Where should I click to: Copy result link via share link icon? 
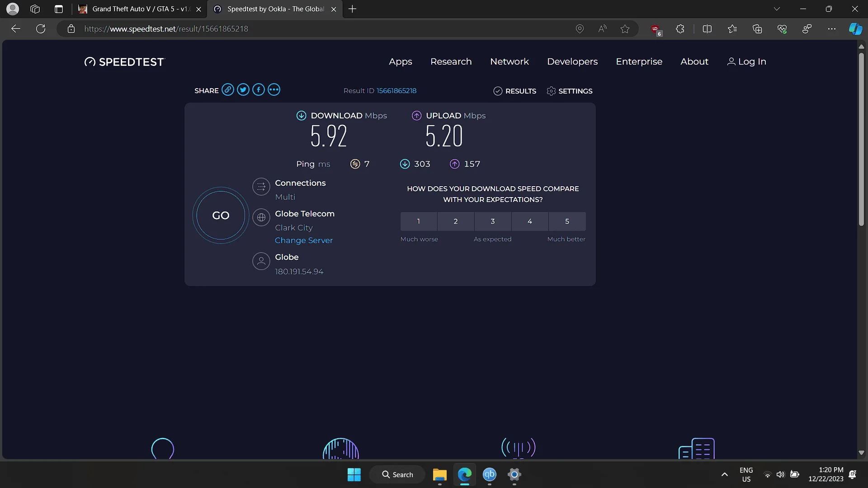[228, 90]
